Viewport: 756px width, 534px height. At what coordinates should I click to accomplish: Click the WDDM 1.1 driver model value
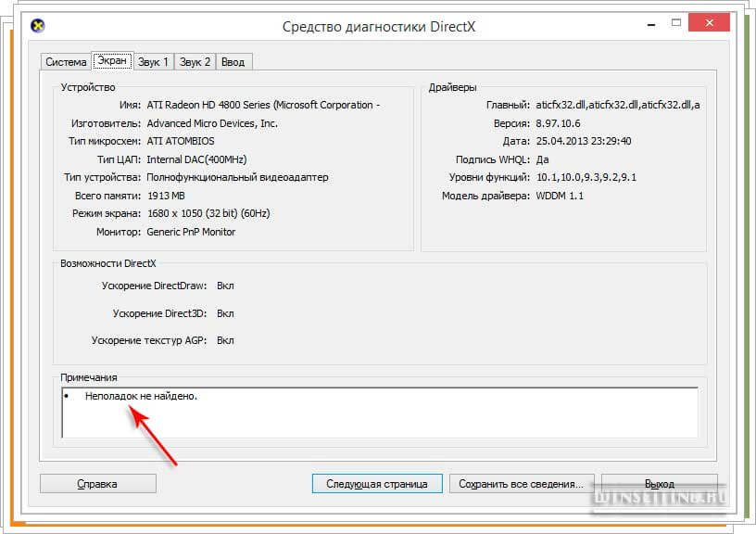(560, 196)
